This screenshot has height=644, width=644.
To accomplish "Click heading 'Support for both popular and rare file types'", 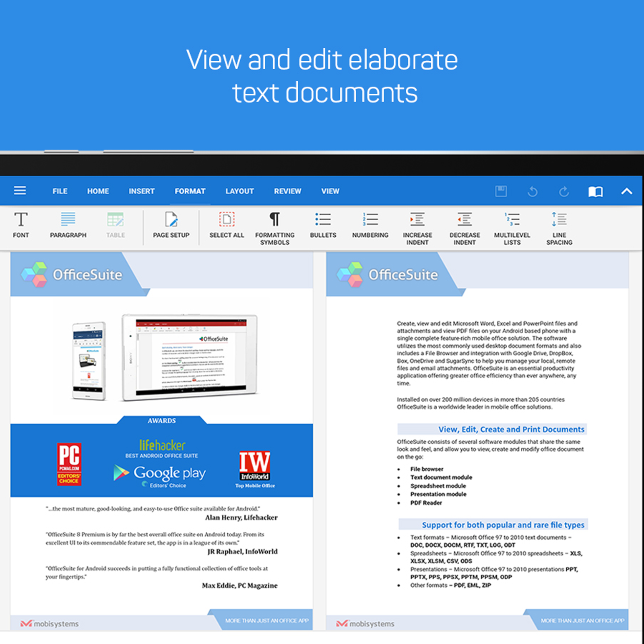I will coord(503,525).
